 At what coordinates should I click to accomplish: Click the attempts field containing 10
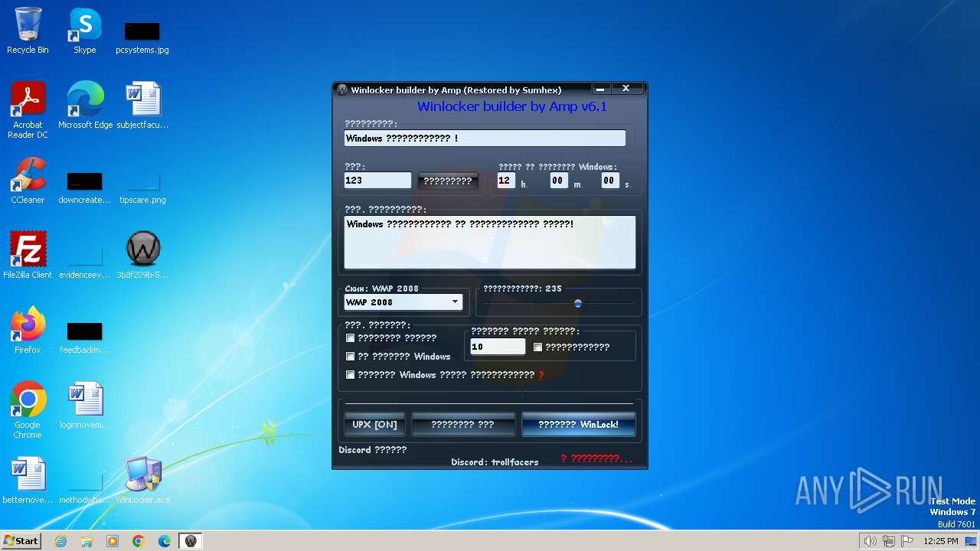(x=498, y=347)
